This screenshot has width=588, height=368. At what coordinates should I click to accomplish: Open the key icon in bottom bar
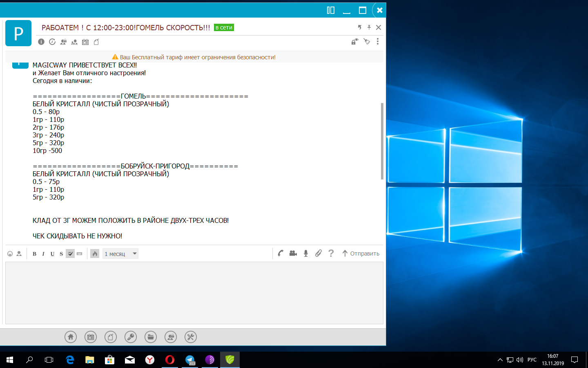(x=131, y=337)
